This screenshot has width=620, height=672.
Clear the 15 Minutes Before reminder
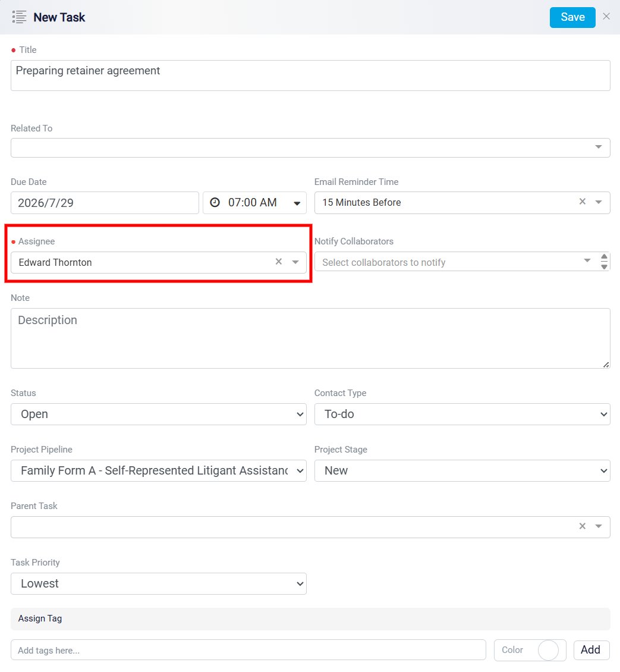point(583,202)
